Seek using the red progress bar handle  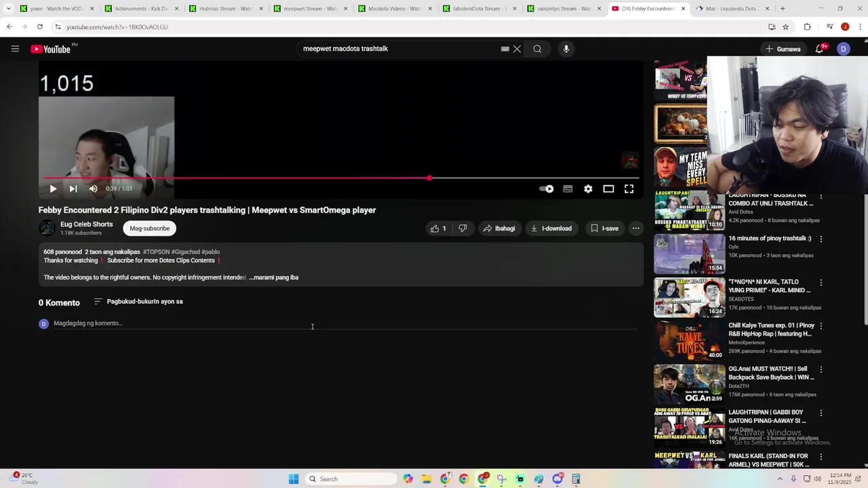click(429, 178)
